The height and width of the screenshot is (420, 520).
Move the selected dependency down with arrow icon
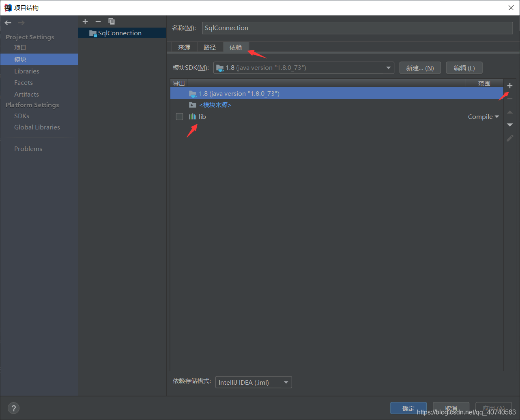pos(510,125)
